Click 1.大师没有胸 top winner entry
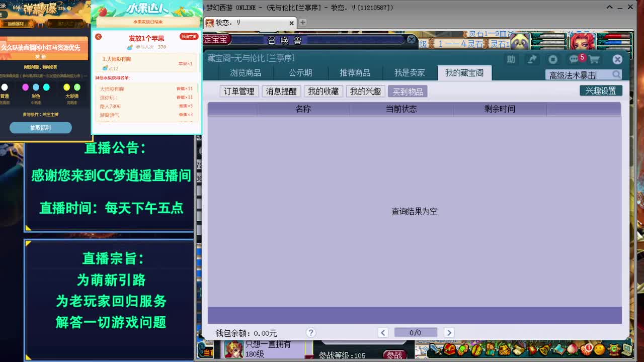This screenshot has height=362, width=644. point(117,59)
